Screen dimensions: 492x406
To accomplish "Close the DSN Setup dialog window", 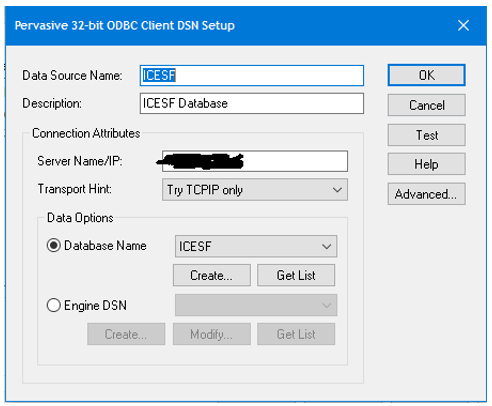I will coord(463,25).
